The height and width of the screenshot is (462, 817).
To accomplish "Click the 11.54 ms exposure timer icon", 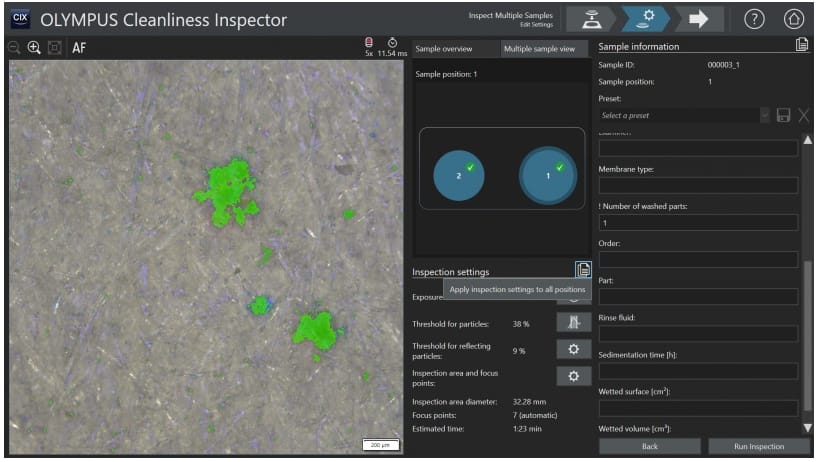I will 393,43.
